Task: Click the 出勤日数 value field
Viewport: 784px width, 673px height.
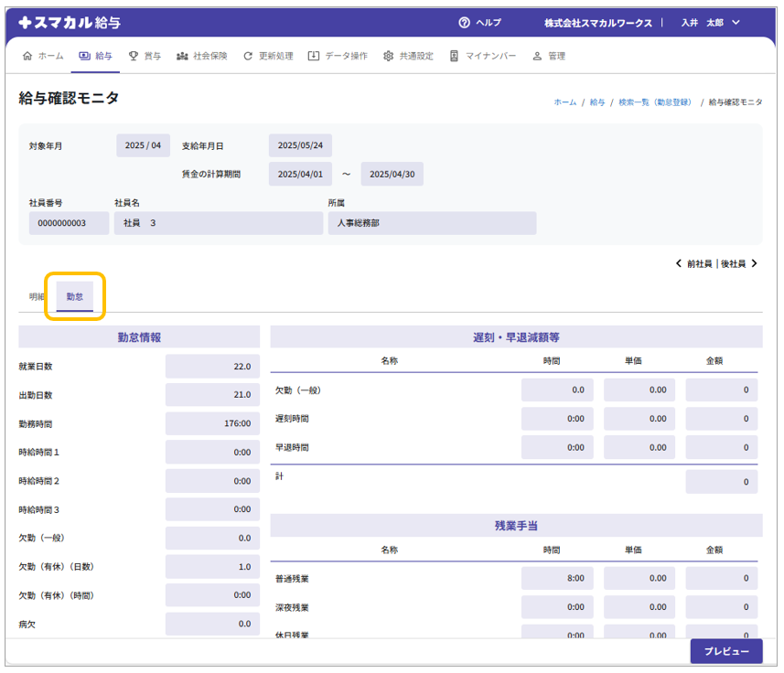Action: coord(212,395)
